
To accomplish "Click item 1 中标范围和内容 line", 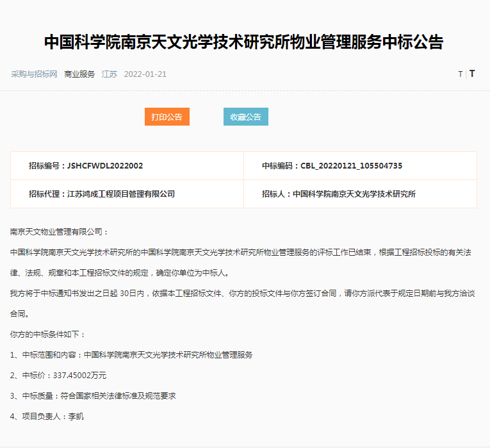I will tap(131, 355).
